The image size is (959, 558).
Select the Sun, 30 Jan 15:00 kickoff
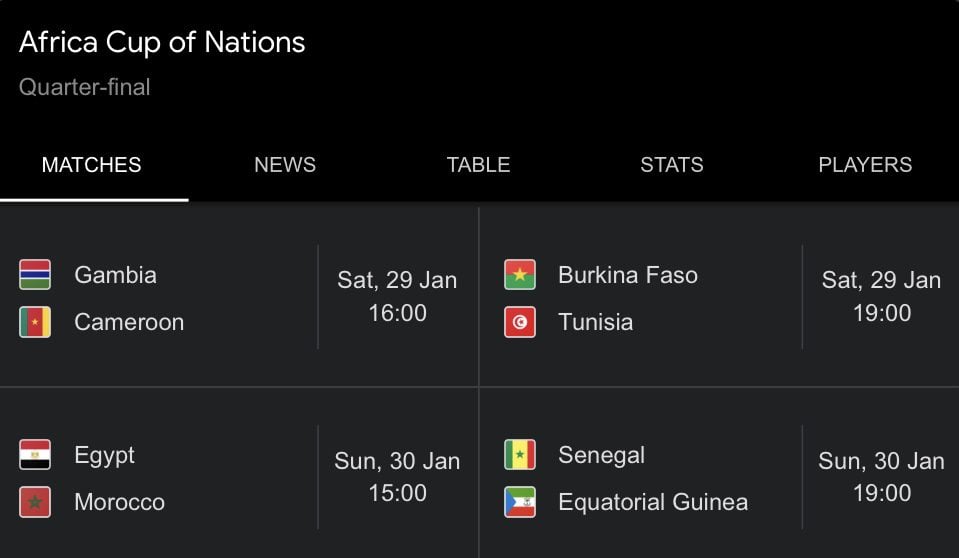point(398,477)
